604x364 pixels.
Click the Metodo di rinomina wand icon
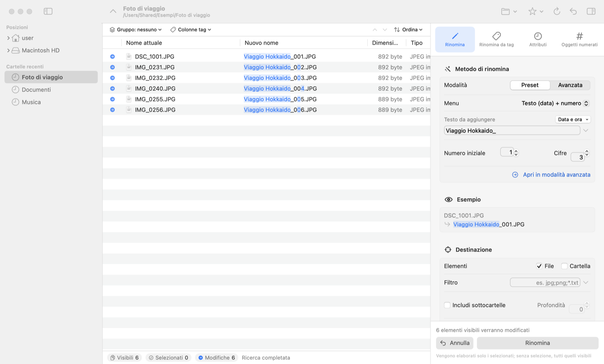pos(448,69)
